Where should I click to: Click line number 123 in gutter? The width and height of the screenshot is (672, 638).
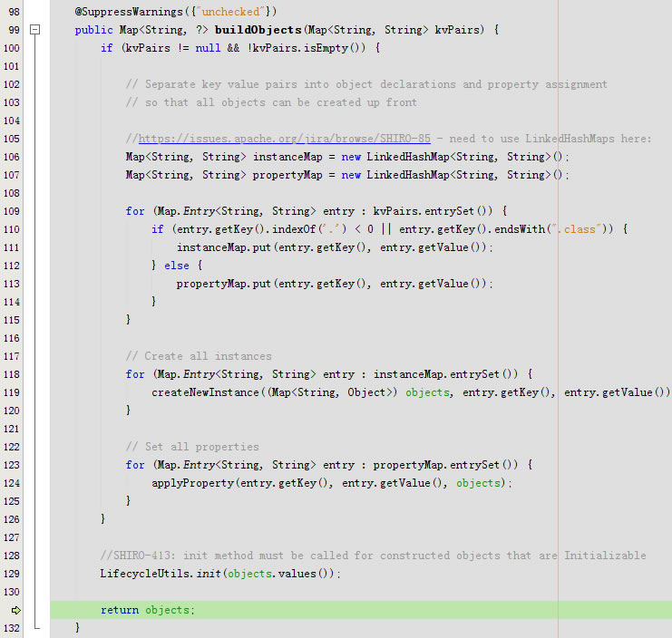coord(12,465)
